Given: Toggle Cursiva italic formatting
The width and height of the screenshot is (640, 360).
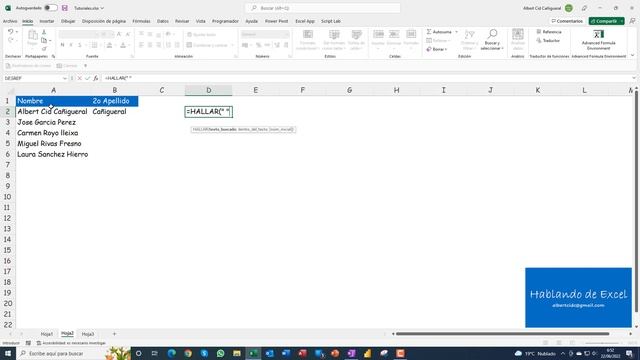Looking at the screenshot, I should point(71,45).
